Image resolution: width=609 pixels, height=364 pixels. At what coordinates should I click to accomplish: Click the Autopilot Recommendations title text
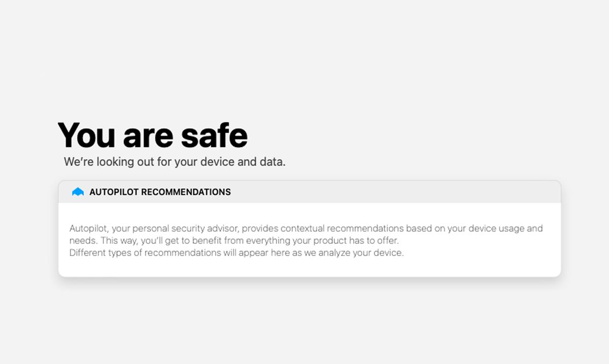tap(159, 192)
